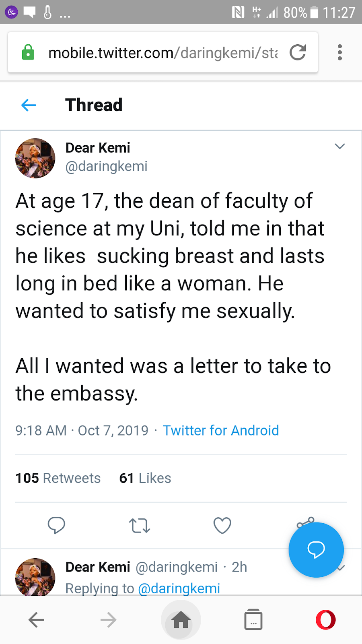View the 105 Retweets list
This screenshot has height=644, width=362.
[58, 478]
